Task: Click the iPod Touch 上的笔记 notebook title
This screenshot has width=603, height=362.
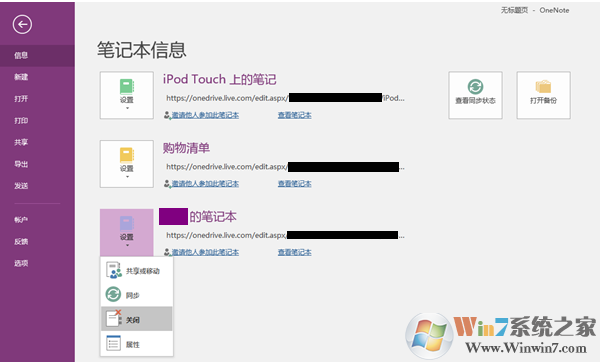Action: click(220, 79)
